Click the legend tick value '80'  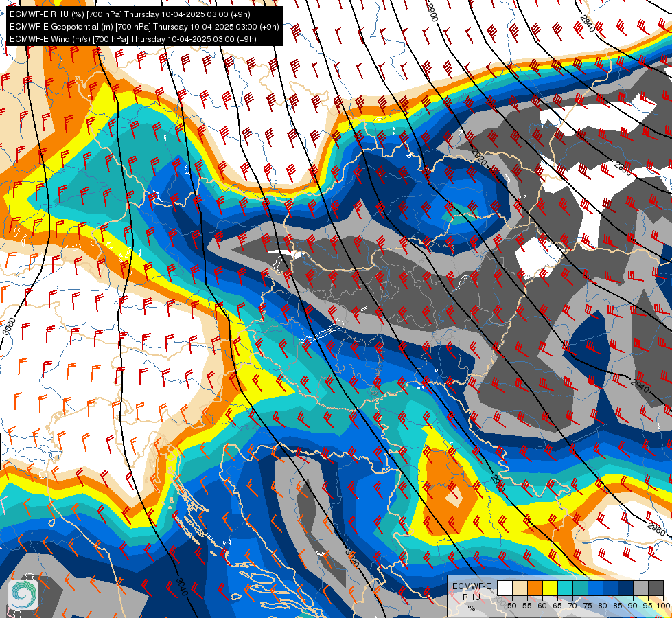point(603,606)
